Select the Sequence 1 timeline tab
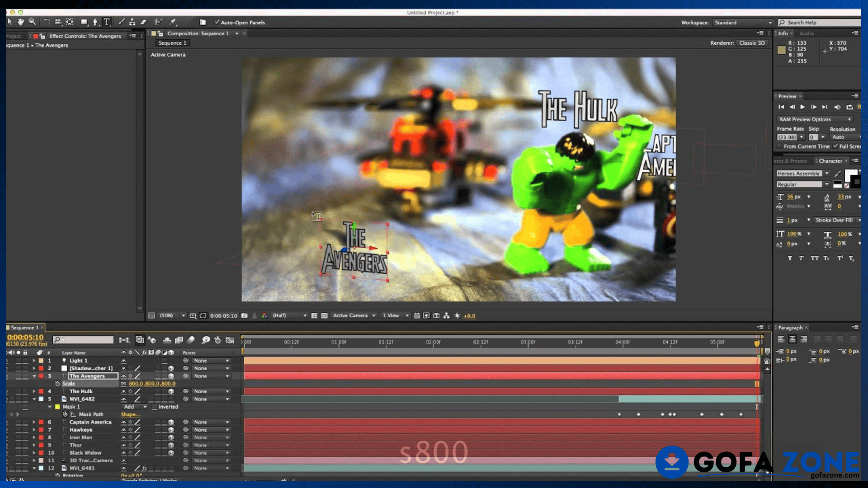The height and width of the screenshot is (488, 868). (x=24, y=328)
